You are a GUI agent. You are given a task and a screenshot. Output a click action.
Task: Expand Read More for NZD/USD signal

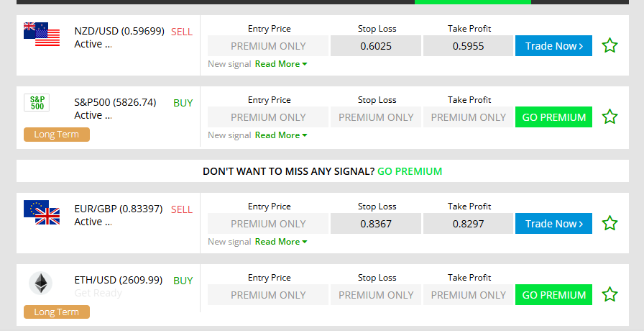[280, 64]
